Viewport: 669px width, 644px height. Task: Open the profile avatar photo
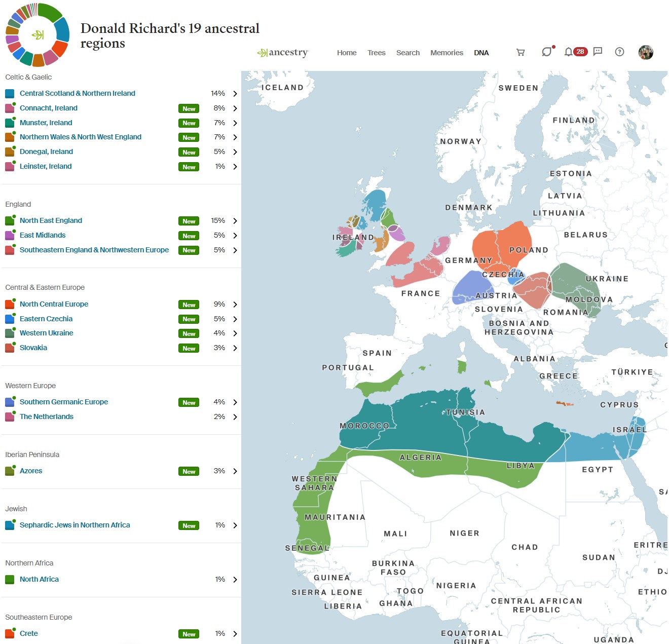tap(646, 52)
